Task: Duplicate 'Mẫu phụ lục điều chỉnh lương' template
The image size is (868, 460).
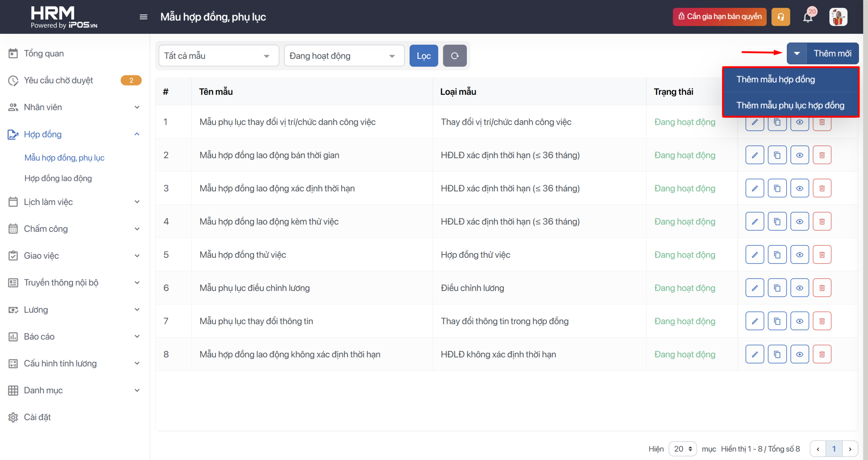Action: (x=777, y=288)
